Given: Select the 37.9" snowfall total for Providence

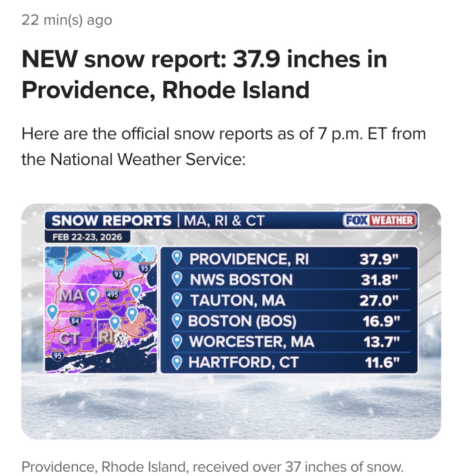Looking at the screenshot, I should (379, 259).
